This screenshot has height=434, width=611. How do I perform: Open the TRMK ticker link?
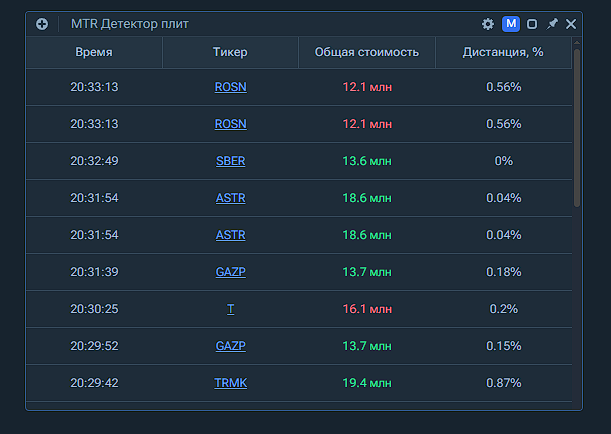coord(230,383)
